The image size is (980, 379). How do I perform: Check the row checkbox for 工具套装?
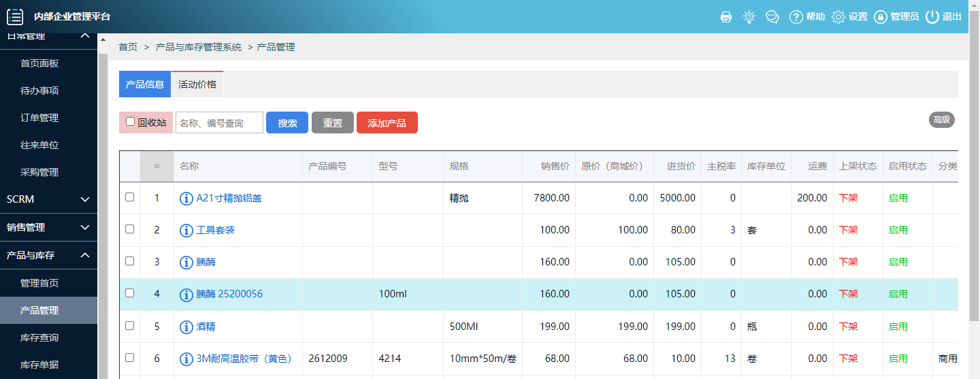pos(130,229)
